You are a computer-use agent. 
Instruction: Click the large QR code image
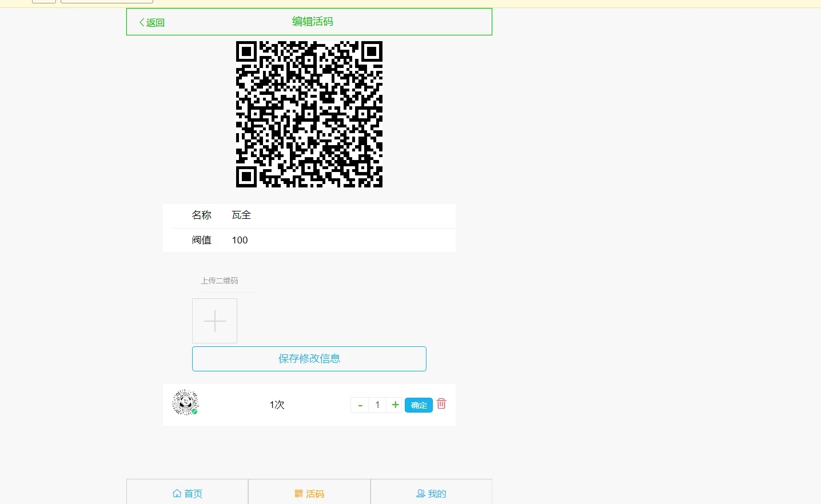[309, 114]
